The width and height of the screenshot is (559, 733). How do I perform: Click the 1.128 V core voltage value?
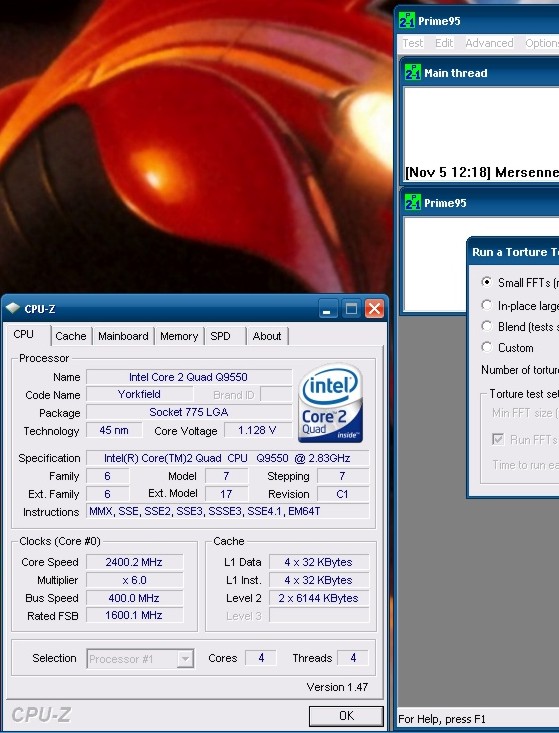tap(258, 430)
